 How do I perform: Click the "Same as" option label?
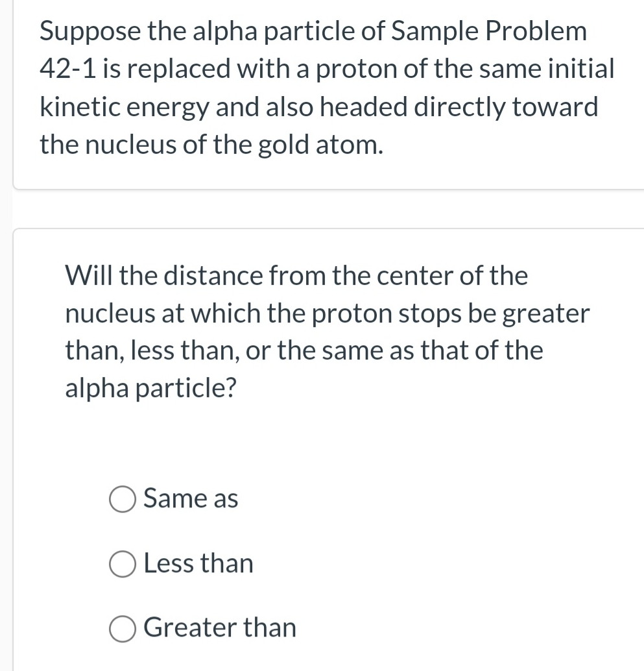point(191,499)
